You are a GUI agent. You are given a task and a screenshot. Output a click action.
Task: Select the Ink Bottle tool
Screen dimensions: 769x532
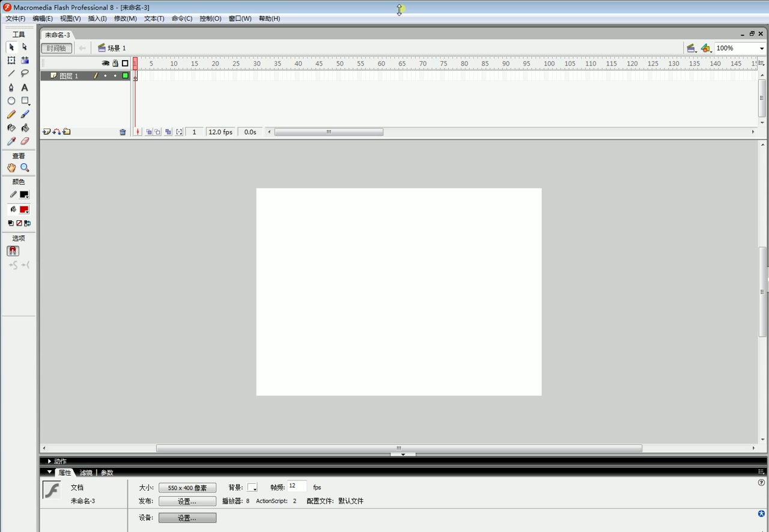coord(11,128)
